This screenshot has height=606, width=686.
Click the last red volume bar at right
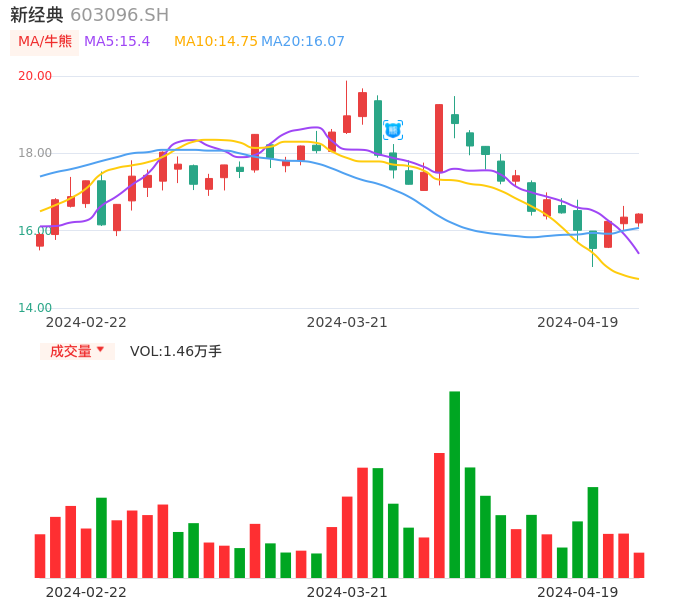(639, 565)
